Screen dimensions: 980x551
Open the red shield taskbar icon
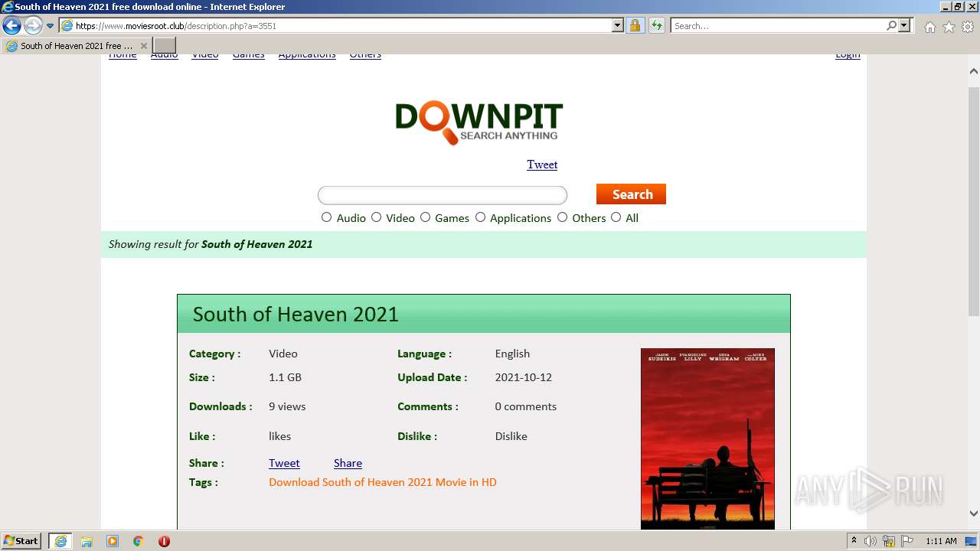tap(164, 541)
